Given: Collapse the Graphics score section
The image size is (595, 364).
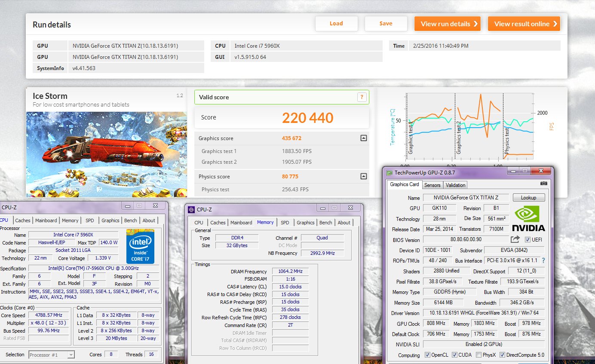Looking at the screenshot, I should 364,138.
